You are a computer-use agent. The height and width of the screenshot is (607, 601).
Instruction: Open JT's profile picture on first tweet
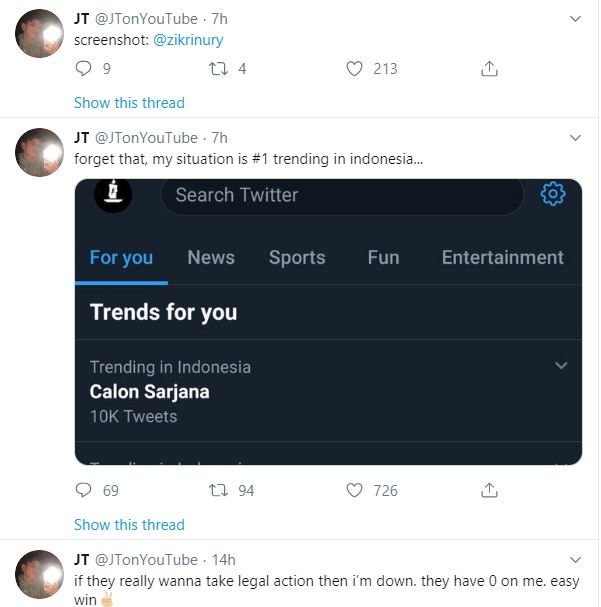pos(39,34)
